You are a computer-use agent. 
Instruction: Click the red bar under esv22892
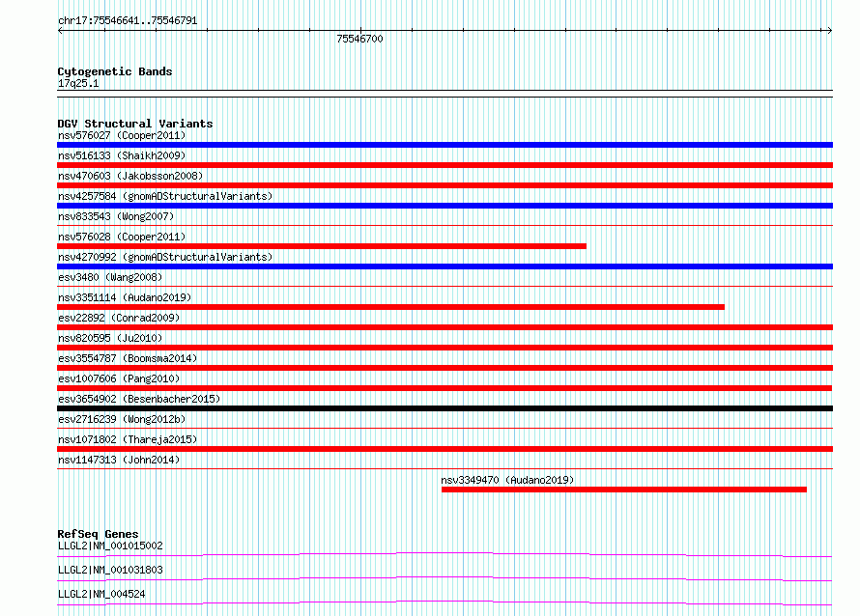pos(444,327)
